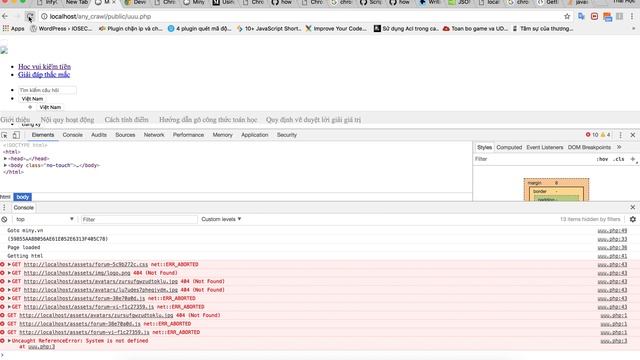Open console settings gear

click(633, 219)
